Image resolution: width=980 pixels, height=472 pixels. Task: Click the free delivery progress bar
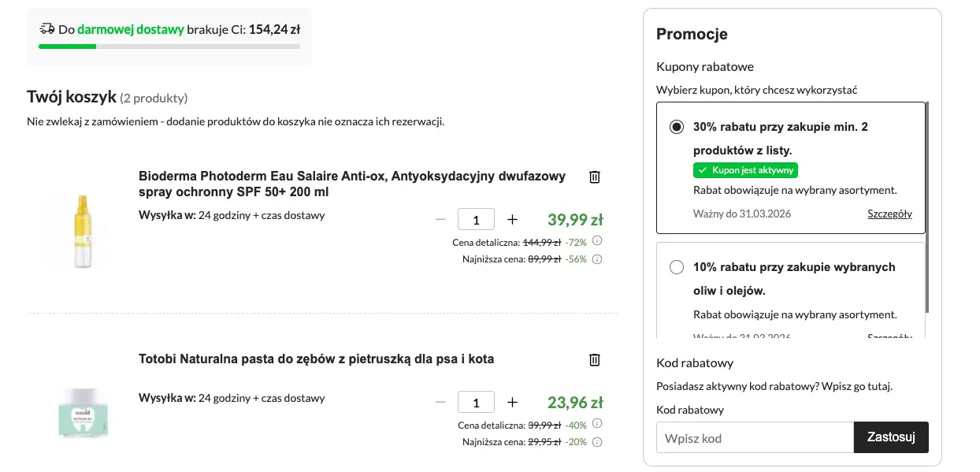click(169, 46)
